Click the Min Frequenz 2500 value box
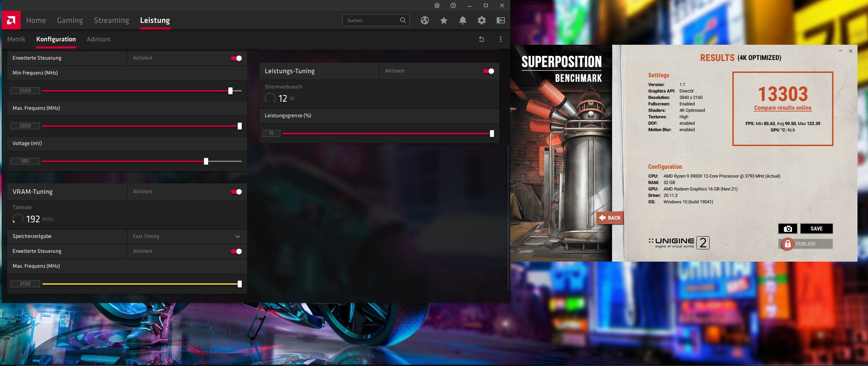 coord(25,90)
